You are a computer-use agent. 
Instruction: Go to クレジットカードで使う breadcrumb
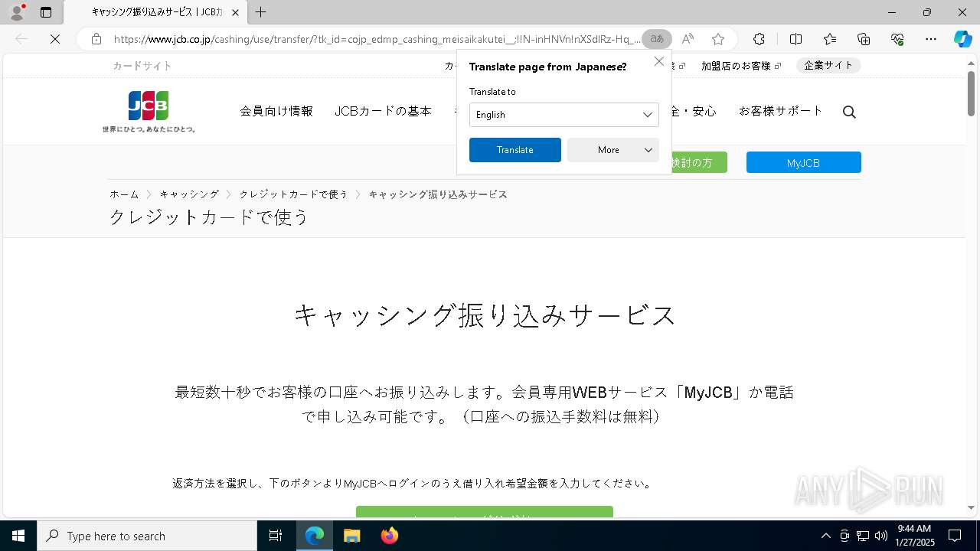point(293,194)
